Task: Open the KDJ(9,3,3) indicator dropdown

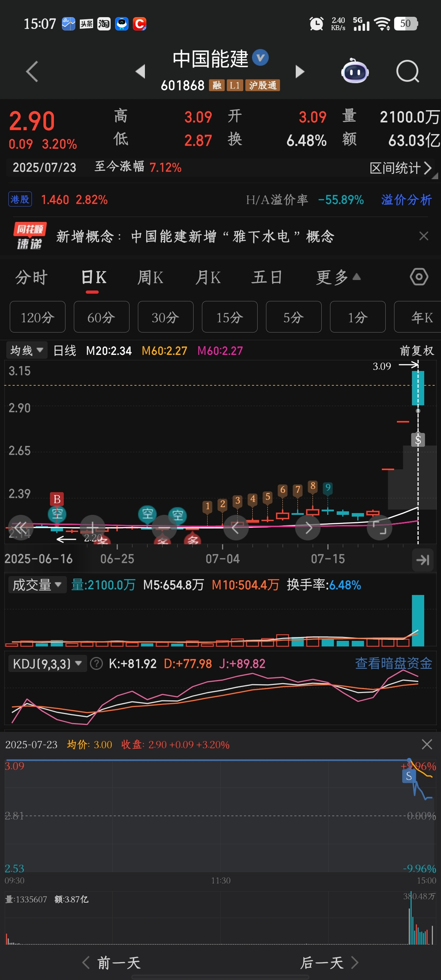Action: pos(47,664)
